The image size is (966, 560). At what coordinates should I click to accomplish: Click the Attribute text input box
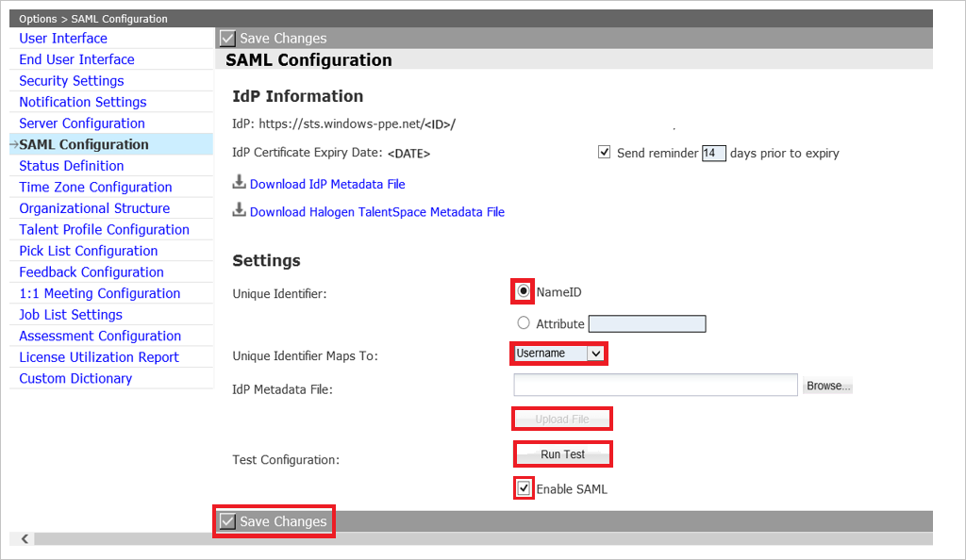pyautogui.click(x=647, y=323)
